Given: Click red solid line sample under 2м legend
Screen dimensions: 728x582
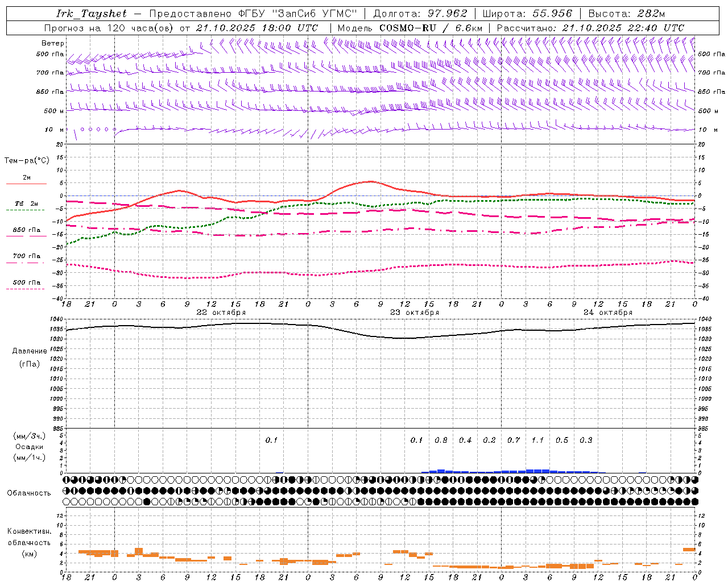Looking at the screenshot, I should 26,184.
